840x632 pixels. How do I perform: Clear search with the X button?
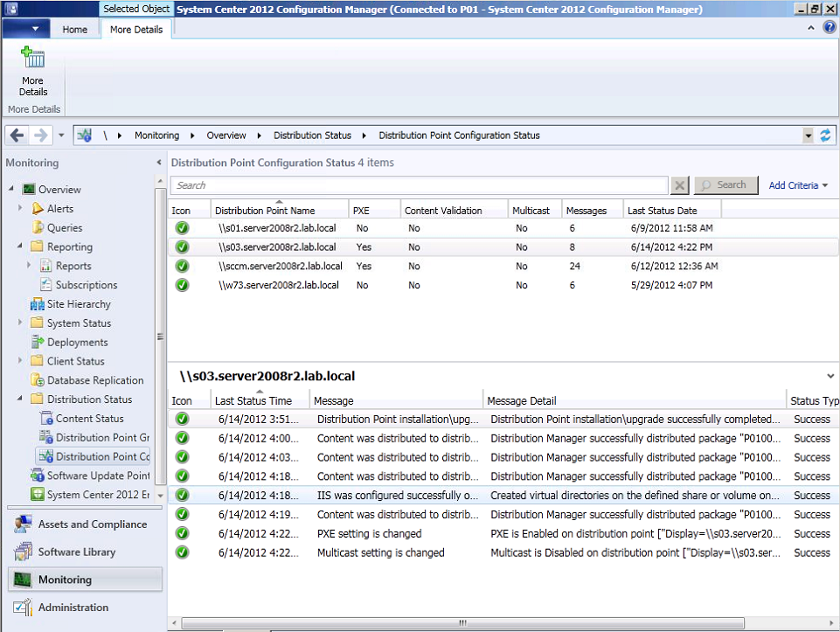679,185
